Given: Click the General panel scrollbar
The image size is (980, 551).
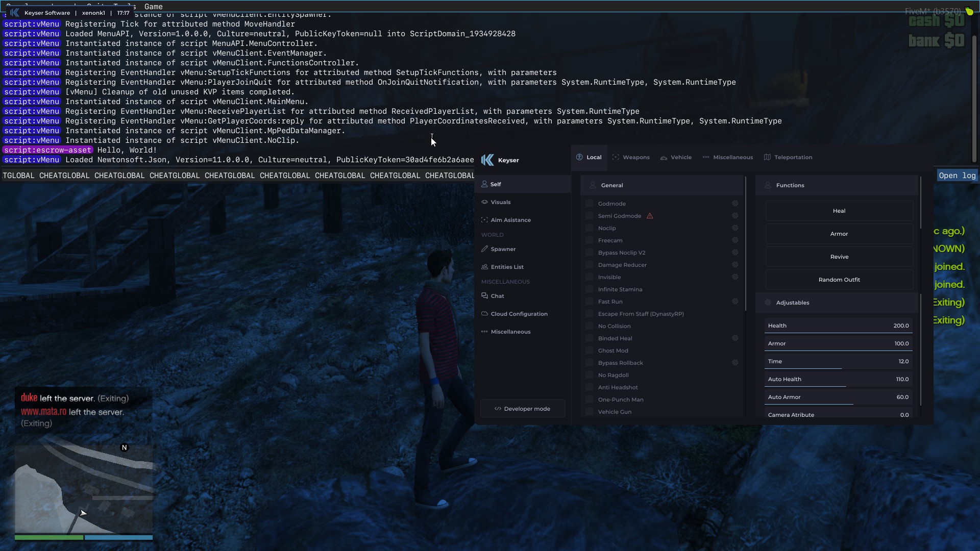Looking at the screenshot, I should pos(746,244).
